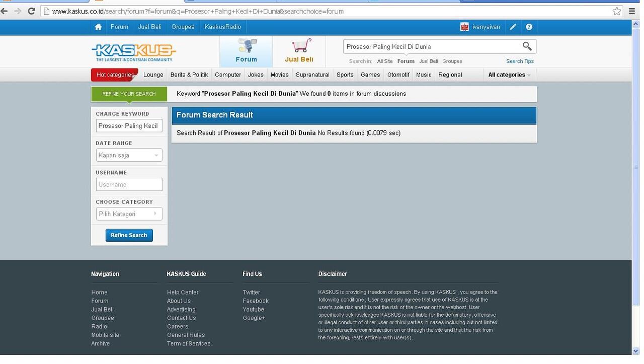This screenshot has width=644, height=364.
Task: Open the Computer category
Action: point(228,75)
